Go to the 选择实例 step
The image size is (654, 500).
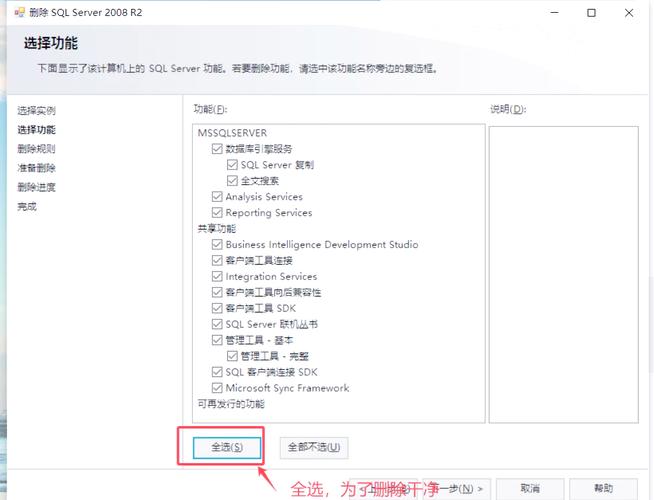pyautogui.click(x=36, y=111)
